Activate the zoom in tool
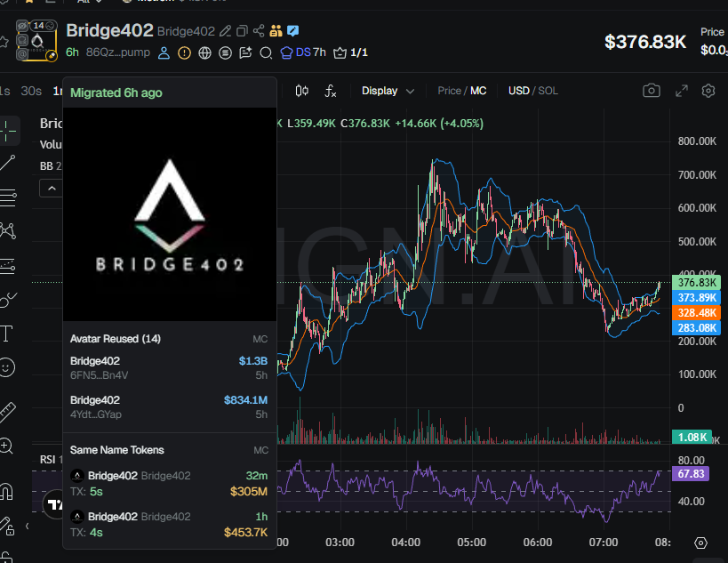Viewport: 728px width, 563px height. tap(6, 446)
